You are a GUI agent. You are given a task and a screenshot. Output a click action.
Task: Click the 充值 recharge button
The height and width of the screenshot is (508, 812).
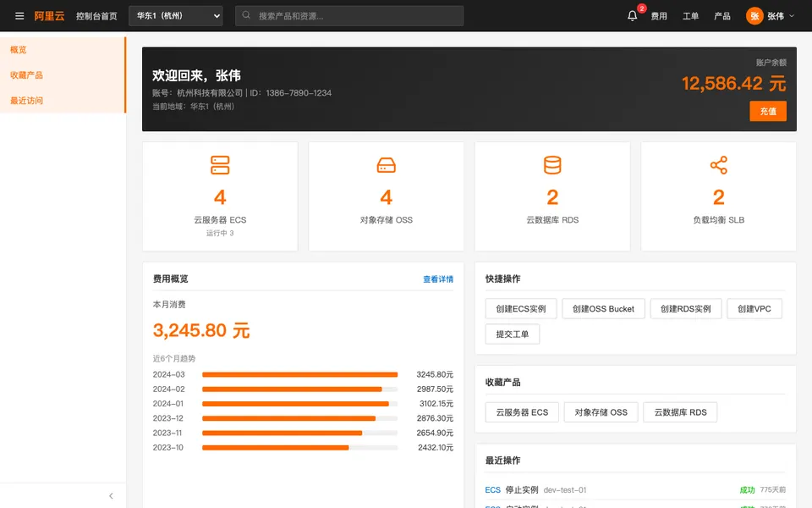point(768,111)
